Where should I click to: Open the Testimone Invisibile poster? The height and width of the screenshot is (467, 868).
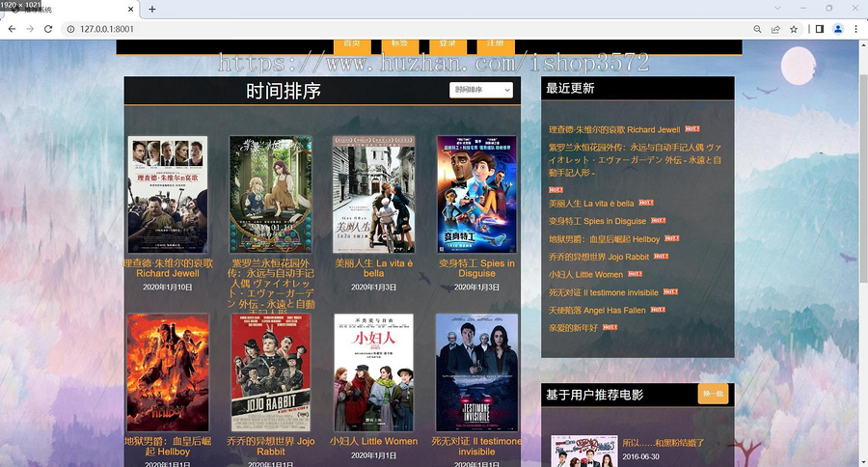(476, 372)
